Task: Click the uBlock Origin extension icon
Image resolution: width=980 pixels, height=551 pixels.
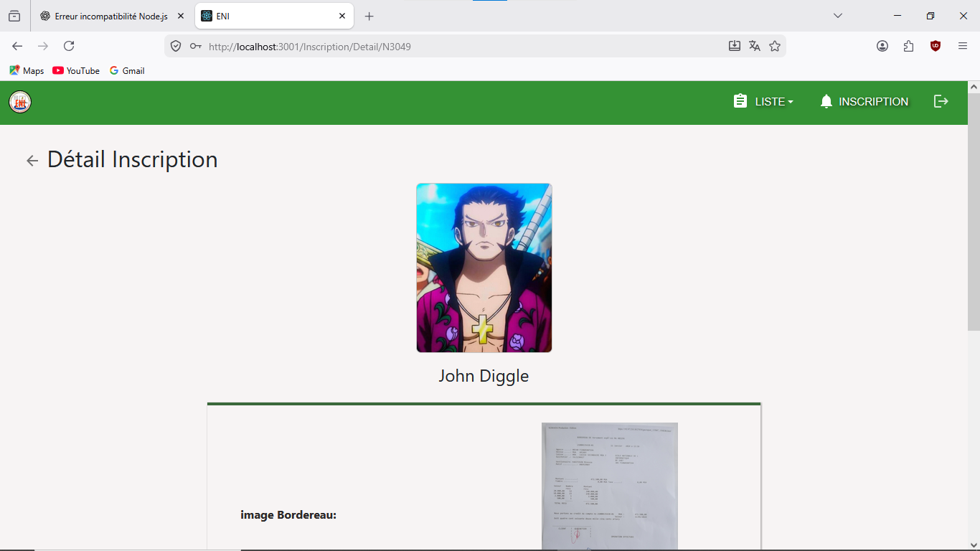Action: tap(936, 46)
